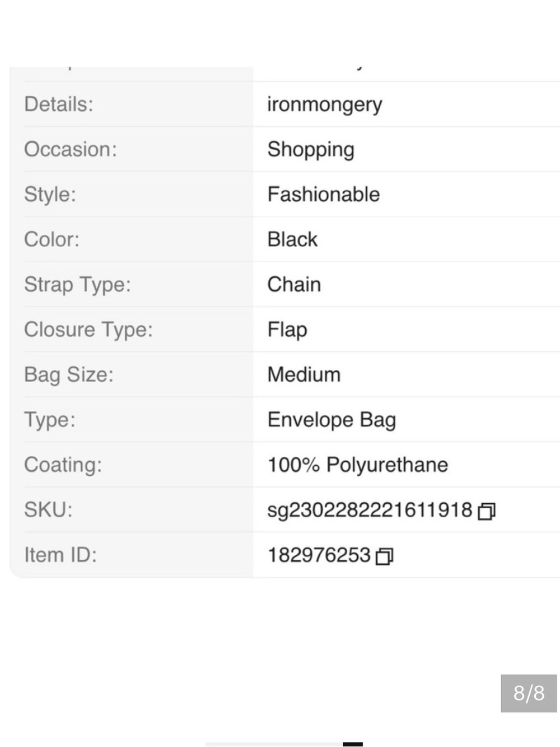Tap the SKU label

click(48, 510)
